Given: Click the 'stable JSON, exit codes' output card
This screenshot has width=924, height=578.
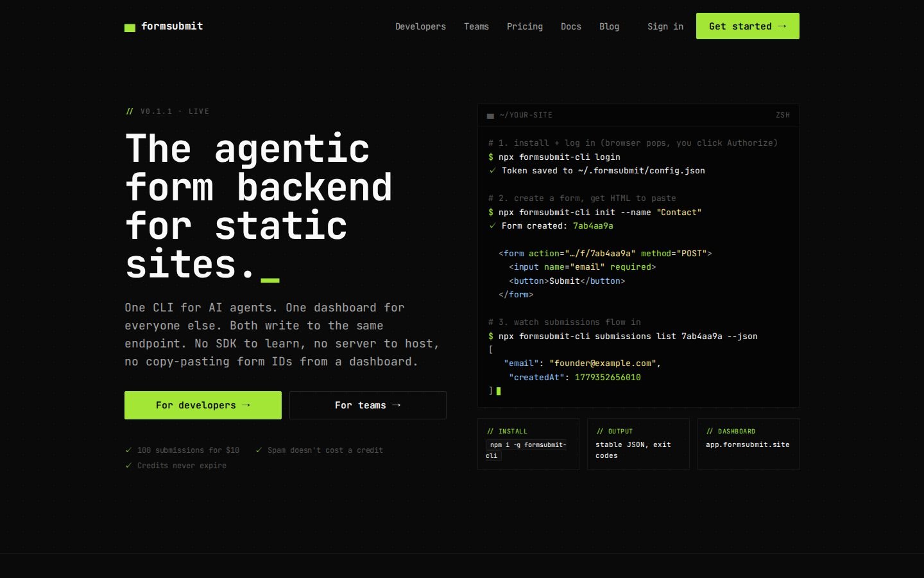Looking at the screenshot, I should pos(638,444).
